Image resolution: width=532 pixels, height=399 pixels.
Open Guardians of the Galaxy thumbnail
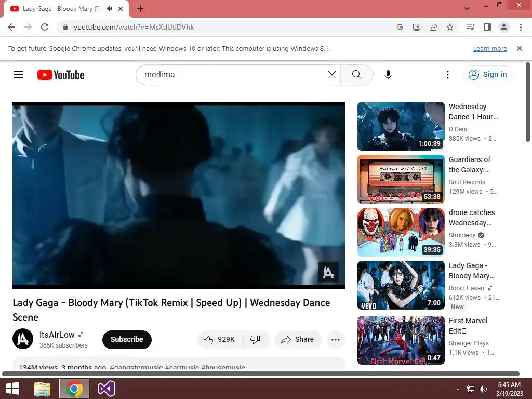401,179
